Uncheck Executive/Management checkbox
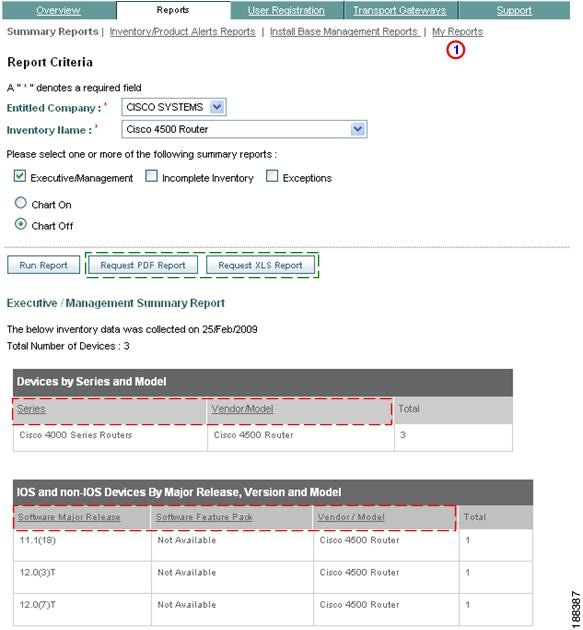This screenshot has height=630, width=583. [x=20, y=176]
